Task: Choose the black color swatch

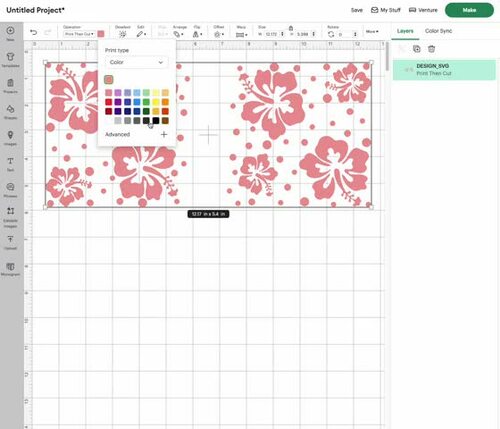Action: pos(156,121)
